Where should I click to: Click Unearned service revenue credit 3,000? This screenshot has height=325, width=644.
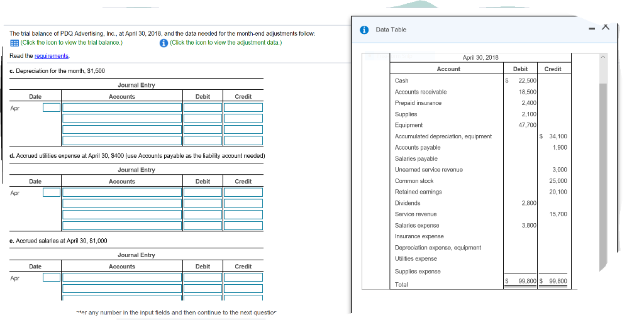coord(559,170)
